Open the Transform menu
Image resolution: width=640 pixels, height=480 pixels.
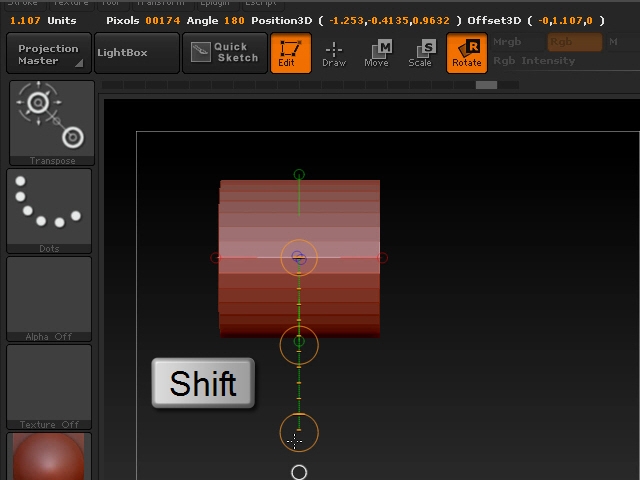[x=161, y=4]
